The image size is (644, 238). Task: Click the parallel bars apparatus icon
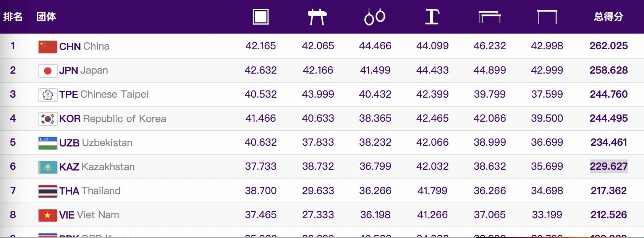tap(489, 17)
